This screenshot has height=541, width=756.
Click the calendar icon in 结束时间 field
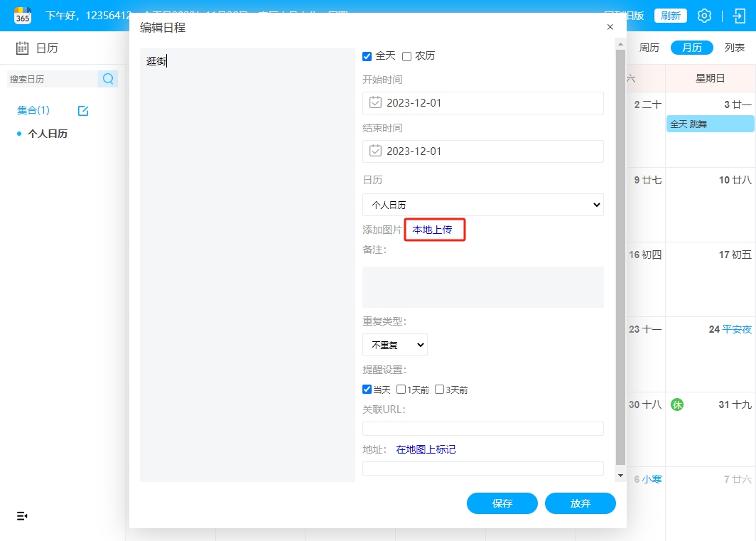375,151
